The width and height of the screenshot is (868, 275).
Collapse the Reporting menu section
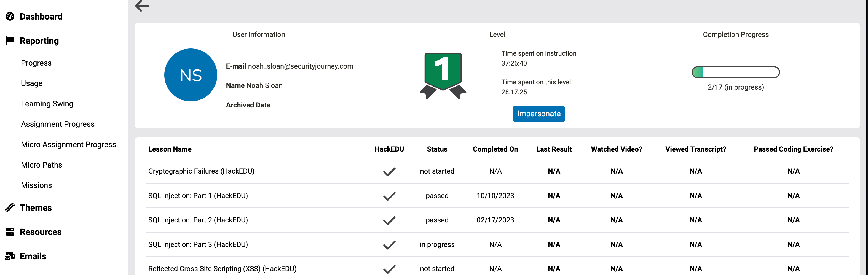[39, 41]
